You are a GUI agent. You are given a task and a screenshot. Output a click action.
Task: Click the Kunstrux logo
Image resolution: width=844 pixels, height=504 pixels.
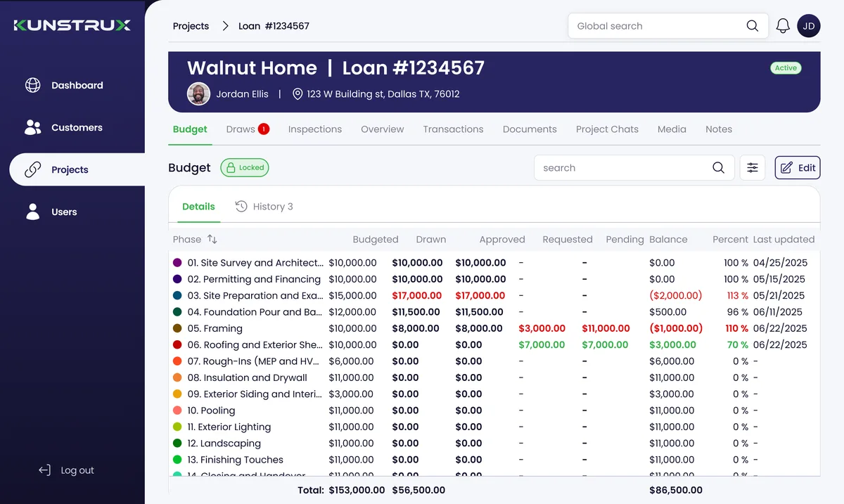click(x=72, y=25)
